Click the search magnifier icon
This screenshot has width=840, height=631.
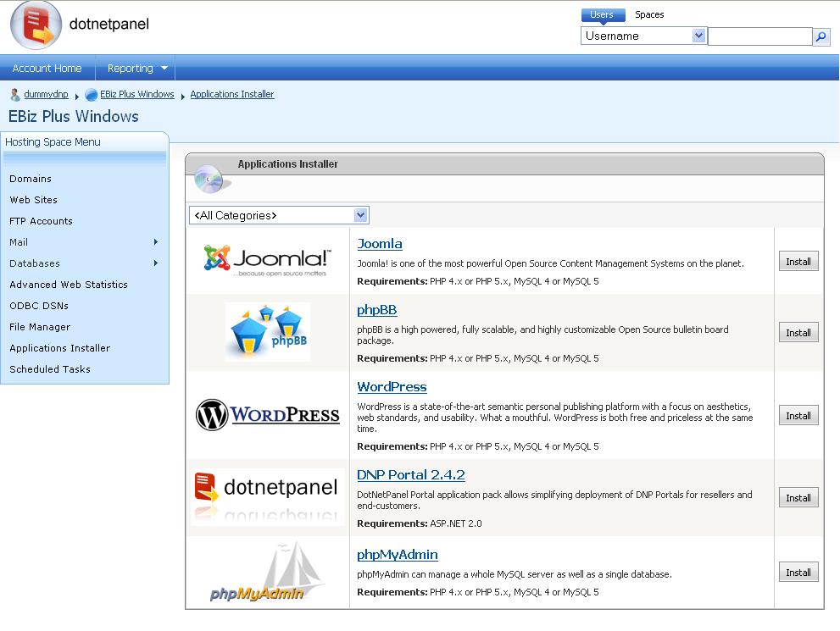[x=821, y=36]
